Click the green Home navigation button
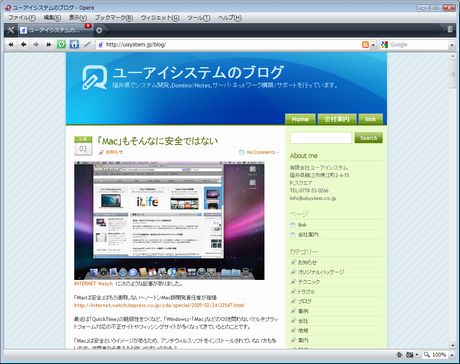 [x=300, y=119]
